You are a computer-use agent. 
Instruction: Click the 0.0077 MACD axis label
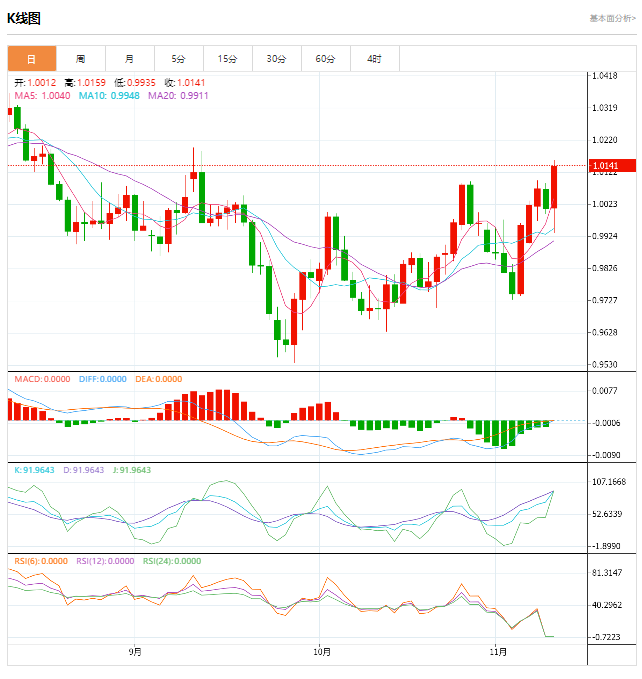click(x=605, y=391)
